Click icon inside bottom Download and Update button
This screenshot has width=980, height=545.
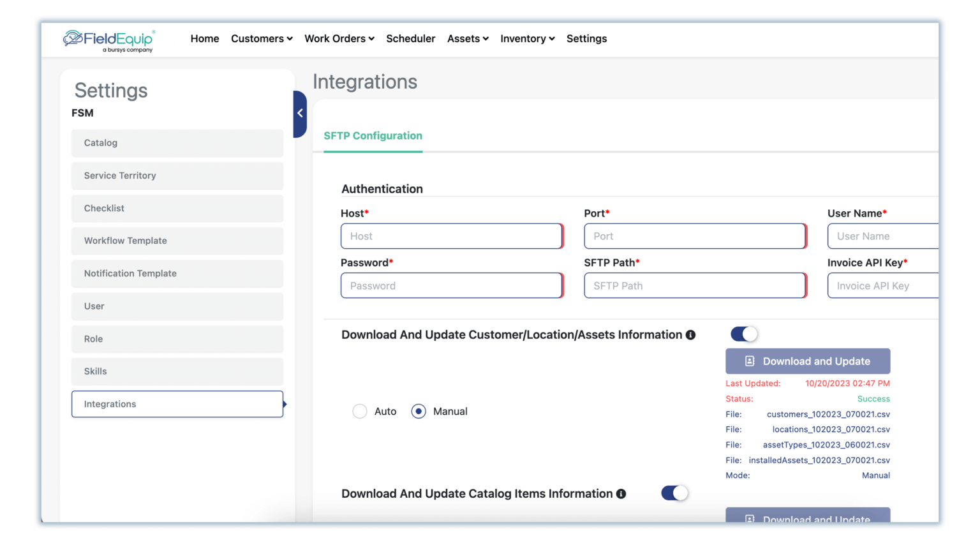pos(749,519)
